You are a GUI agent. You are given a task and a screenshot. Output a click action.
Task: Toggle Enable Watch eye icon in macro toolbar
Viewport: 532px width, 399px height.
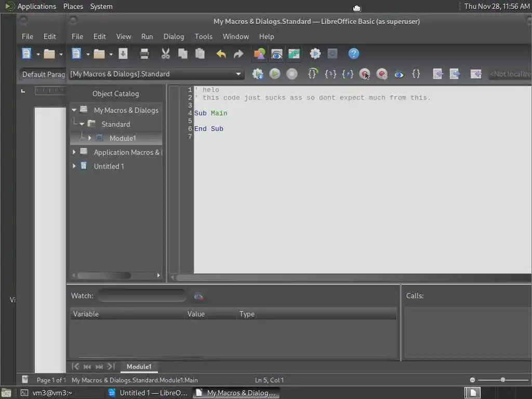pyautogui.click(x=399, y=74)
